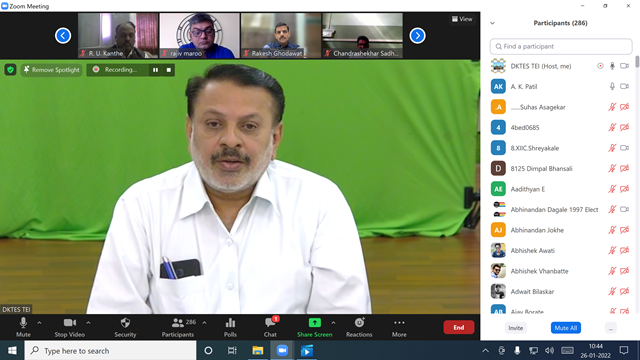Show next video thumbnails with right arrow
The image size is (640, 360).
(417, 36)
